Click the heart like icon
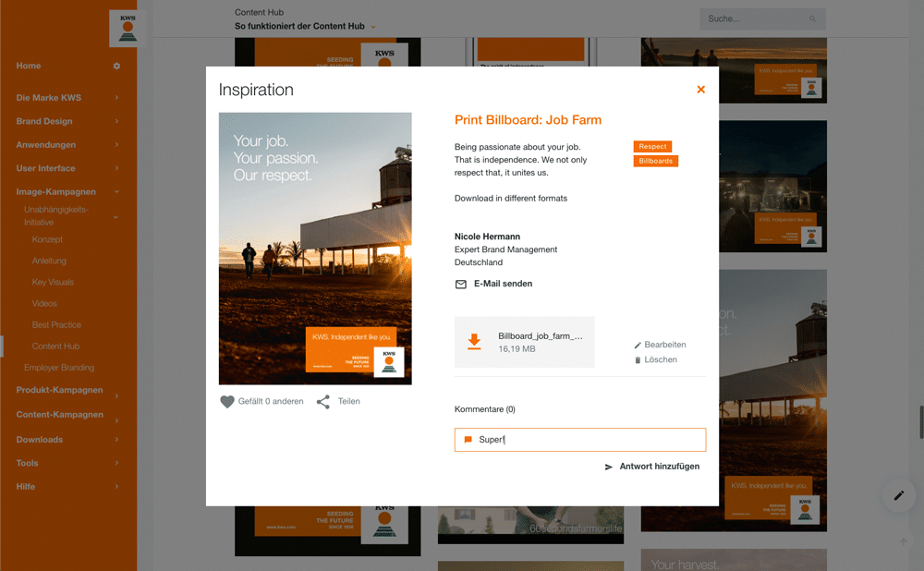Viewport: 924px width, 571px height. pyautogui.click(x=227, y=402)
